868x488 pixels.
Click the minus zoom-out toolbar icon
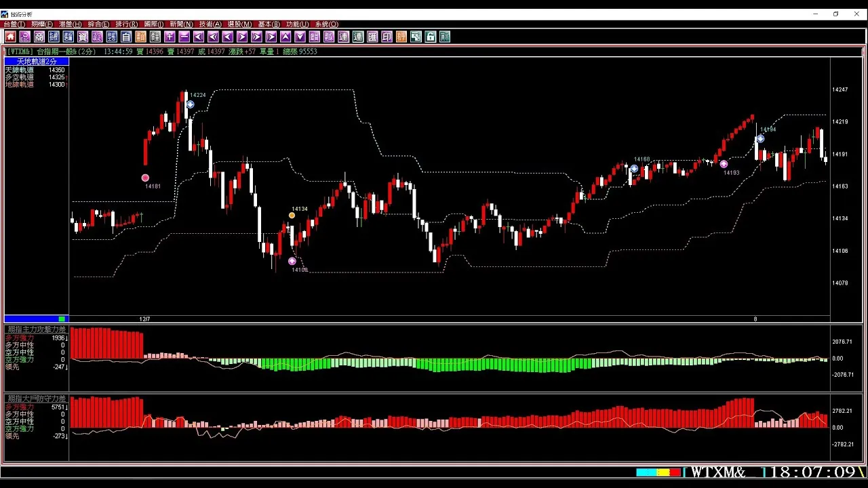184,37
